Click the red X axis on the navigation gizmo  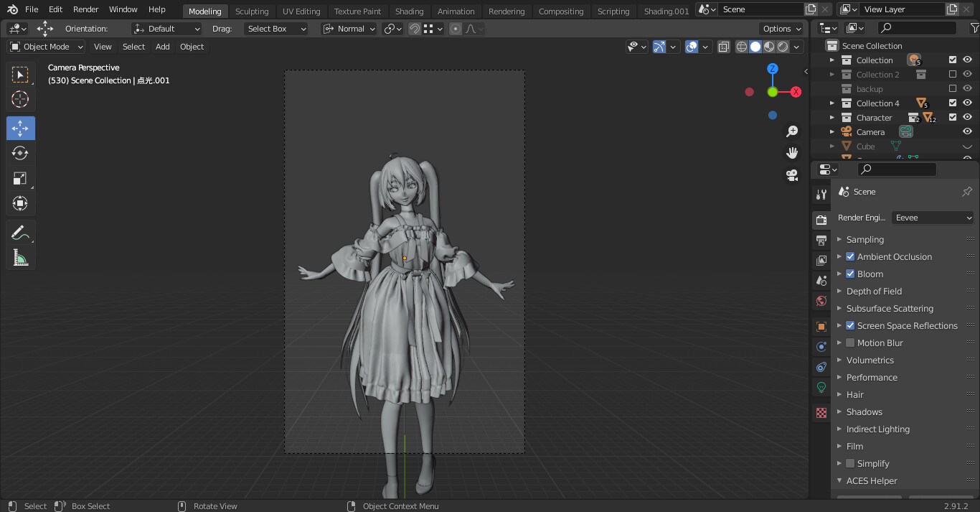point(796,92)
